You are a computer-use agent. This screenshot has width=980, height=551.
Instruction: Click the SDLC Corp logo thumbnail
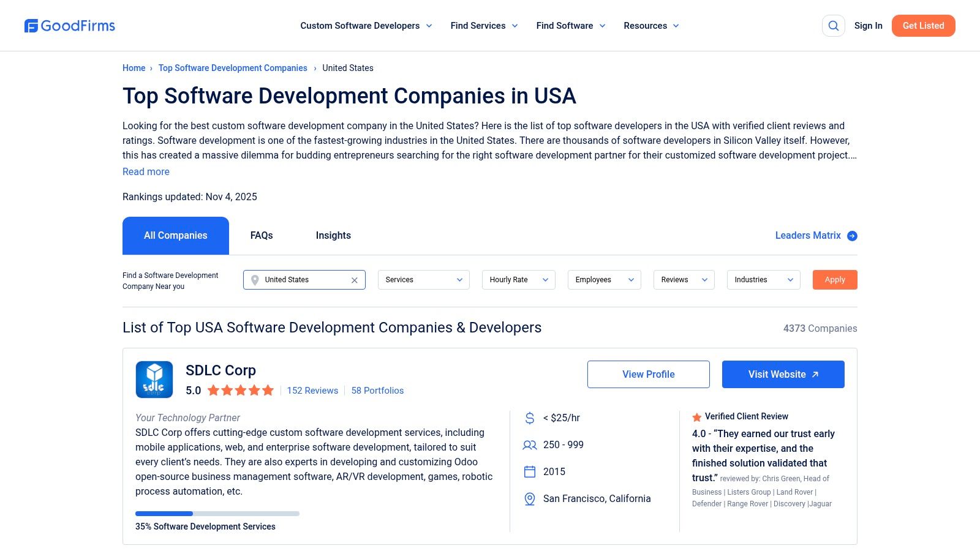154,379
